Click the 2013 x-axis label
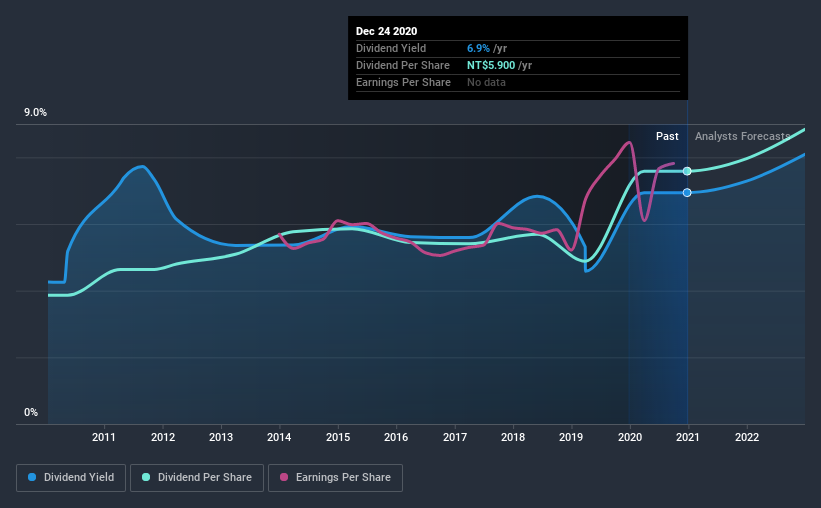Image resolution: width=821 pixels, height=508 pixels. [221, 437]
